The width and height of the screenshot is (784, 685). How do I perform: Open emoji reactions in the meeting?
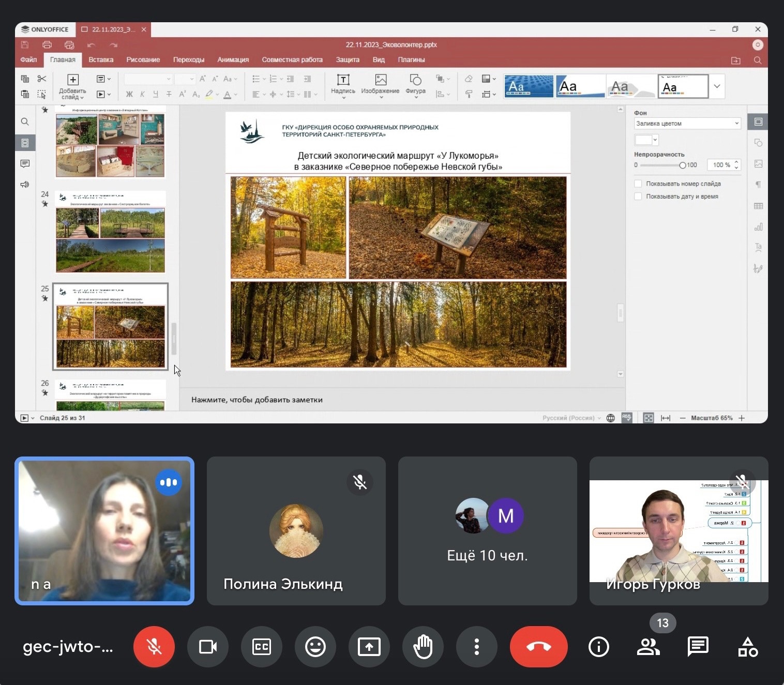[315, 647]
